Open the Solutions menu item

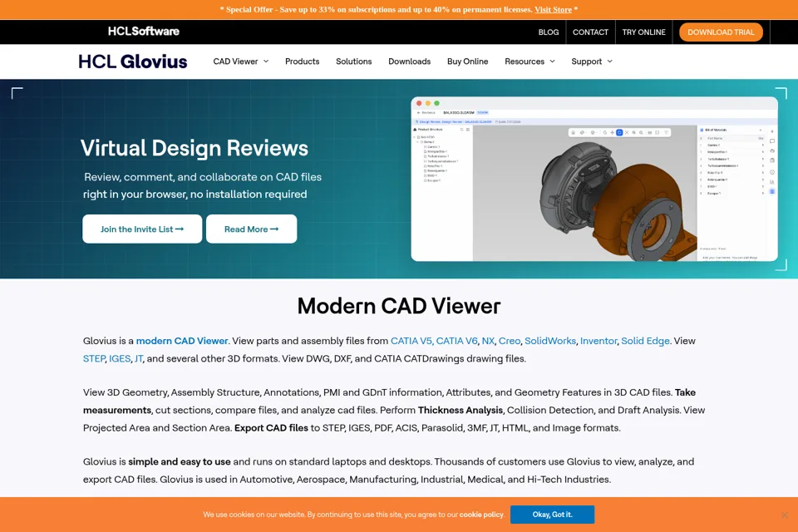[354, 62]
